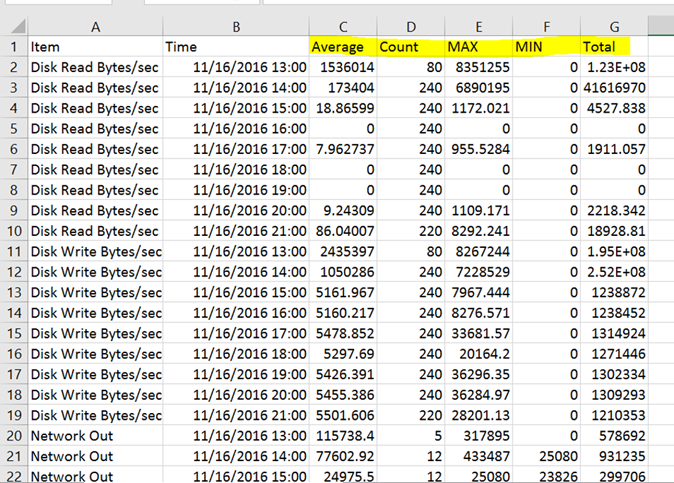Select the cell with value 8276.571
The height and width of the screenshot is (483, 674).
478,313
